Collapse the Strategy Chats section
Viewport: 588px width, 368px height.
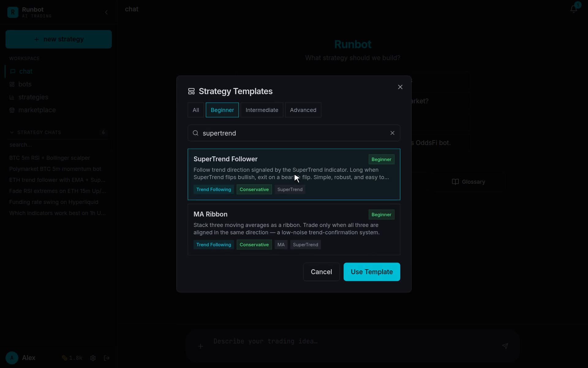click(x=12, y=132)
